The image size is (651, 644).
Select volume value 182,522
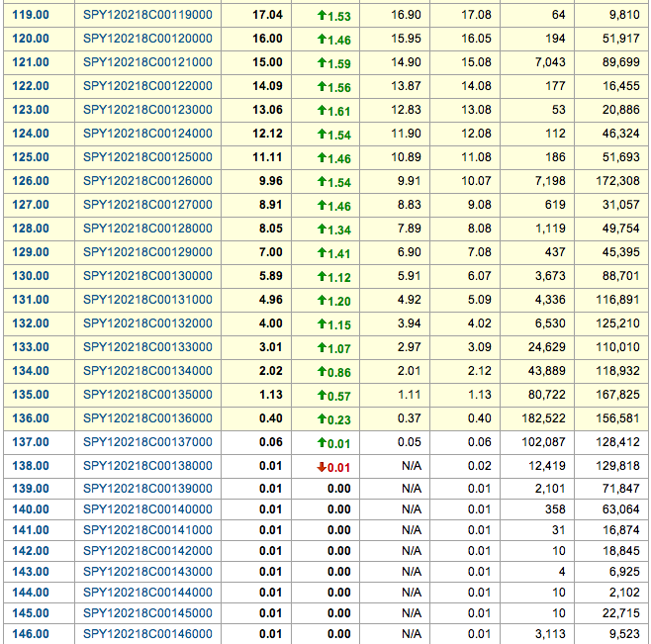[543, 418]
